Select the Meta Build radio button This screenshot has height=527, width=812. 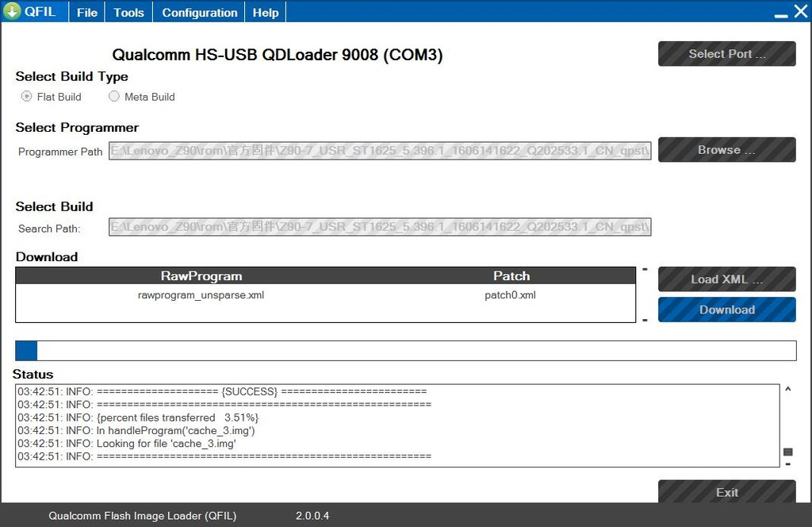coord(113,96)
